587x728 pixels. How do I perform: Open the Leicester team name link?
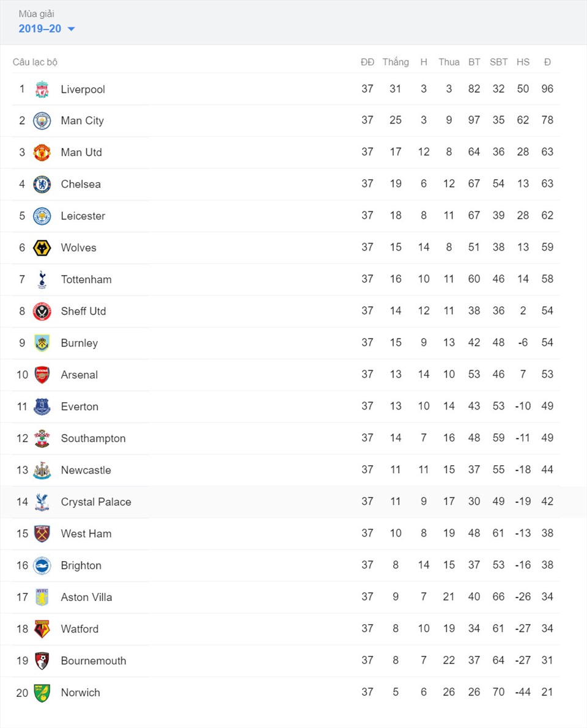pyautogui.click(x=83, y=216)
